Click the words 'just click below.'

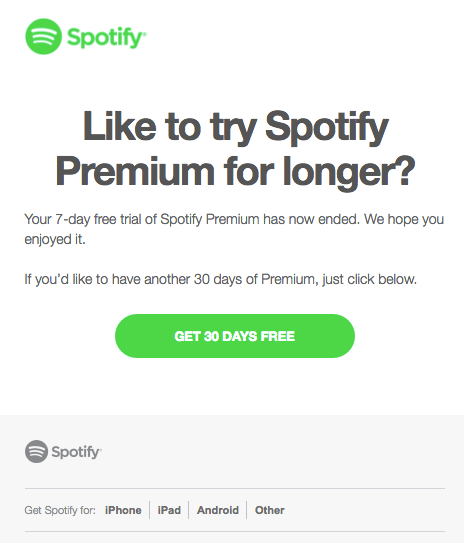tap(369, 279)
